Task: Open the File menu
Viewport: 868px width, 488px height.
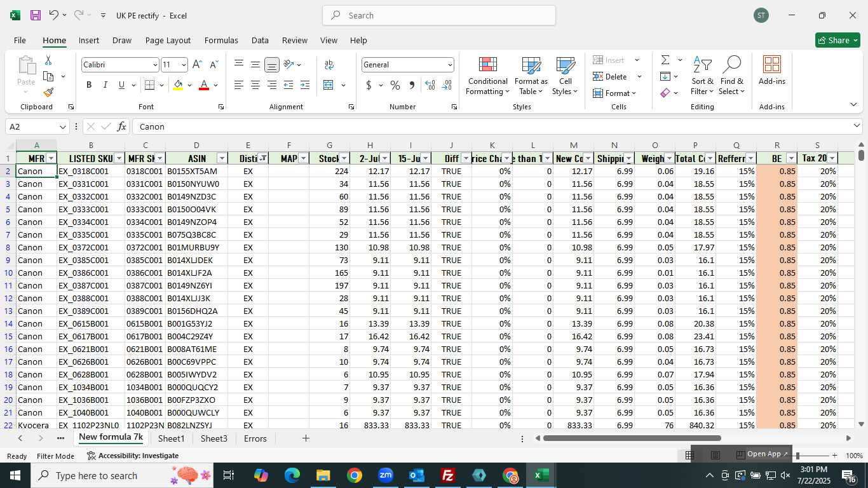Action: [20, 40]
